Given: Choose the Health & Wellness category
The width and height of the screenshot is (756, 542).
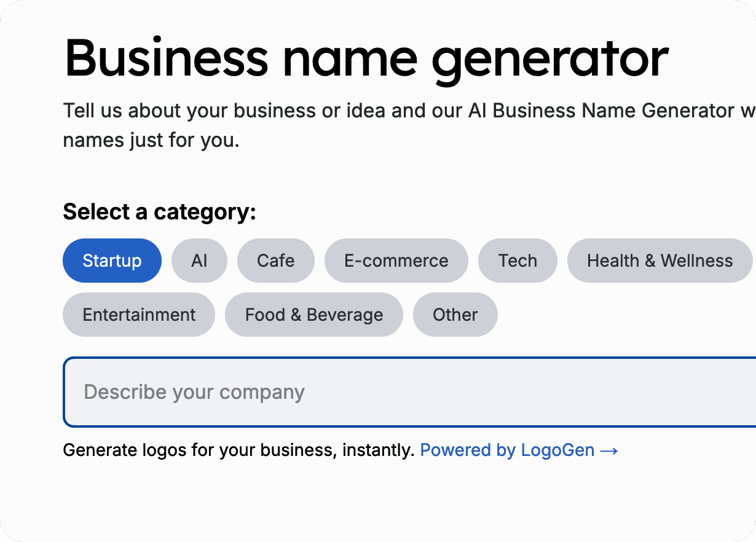Looking at the screenshot, I should pyautogui.click(x=660, y=261).
